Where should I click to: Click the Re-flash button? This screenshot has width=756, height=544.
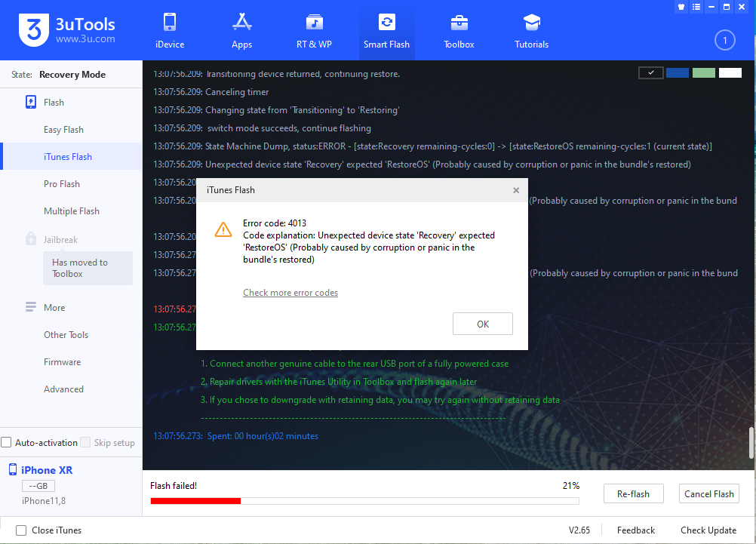click(634, 493)
